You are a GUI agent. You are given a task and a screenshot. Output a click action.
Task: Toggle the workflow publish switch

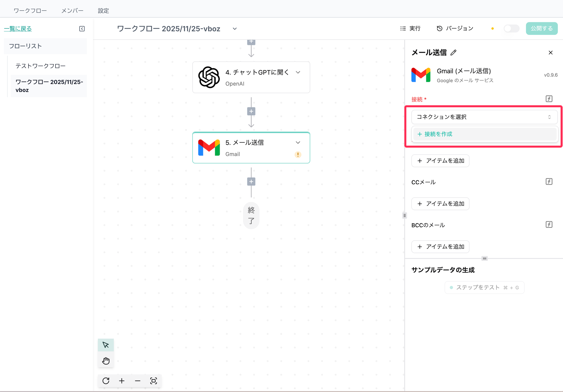pos(511,28)
